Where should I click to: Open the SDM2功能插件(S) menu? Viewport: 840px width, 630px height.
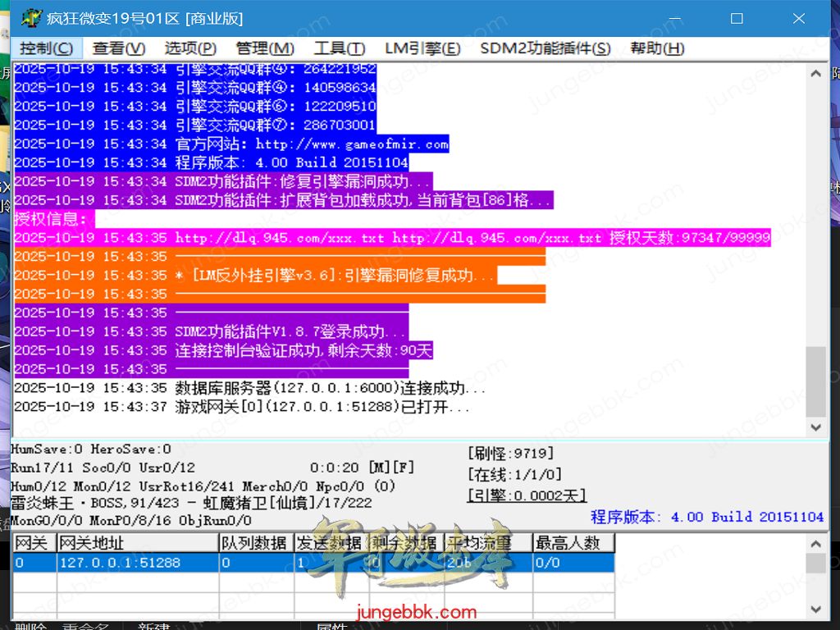[x=546, y=48]
